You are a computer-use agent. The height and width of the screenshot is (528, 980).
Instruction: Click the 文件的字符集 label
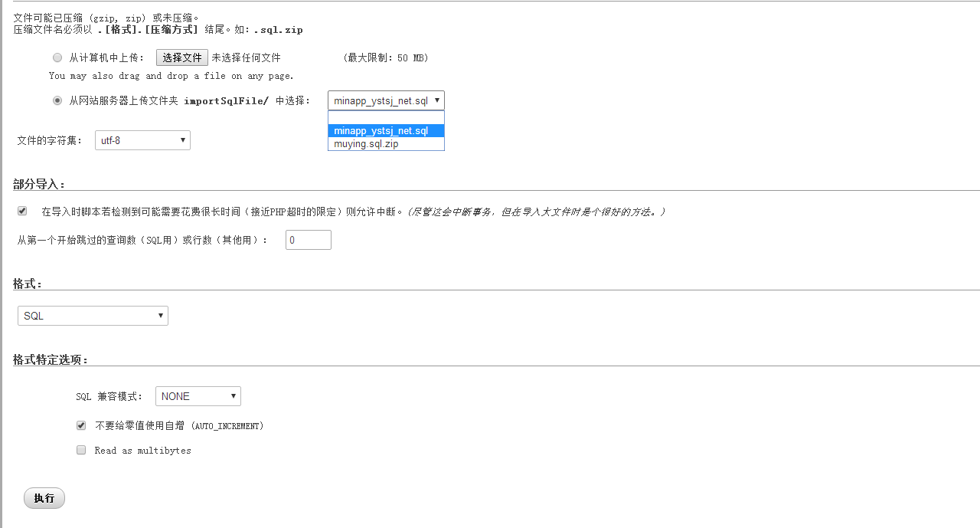tap(50, 140)
